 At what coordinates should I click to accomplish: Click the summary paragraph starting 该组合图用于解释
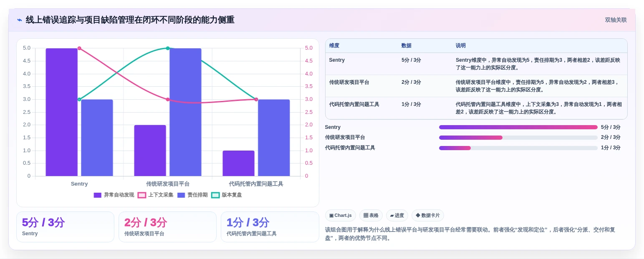click(x=470, y=234)
